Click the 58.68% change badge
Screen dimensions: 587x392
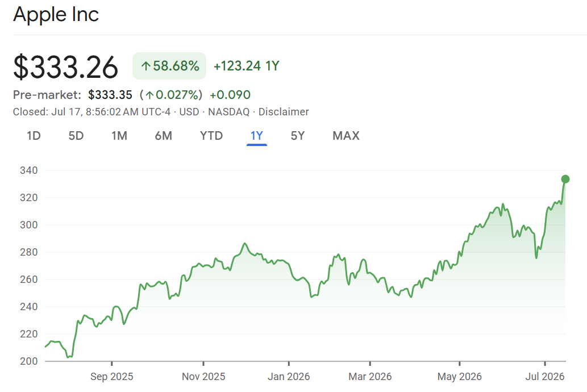click(x=169, y=66)
